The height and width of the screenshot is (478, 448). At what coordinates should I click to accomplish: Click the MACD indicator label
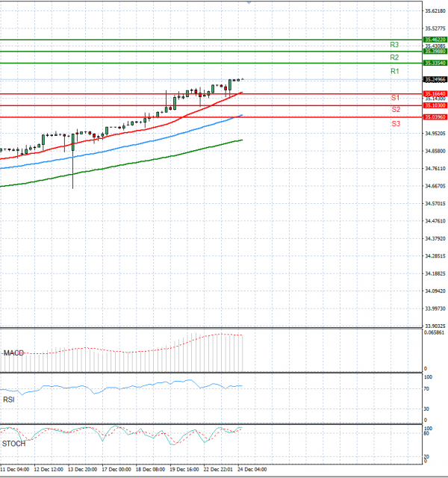13,353
